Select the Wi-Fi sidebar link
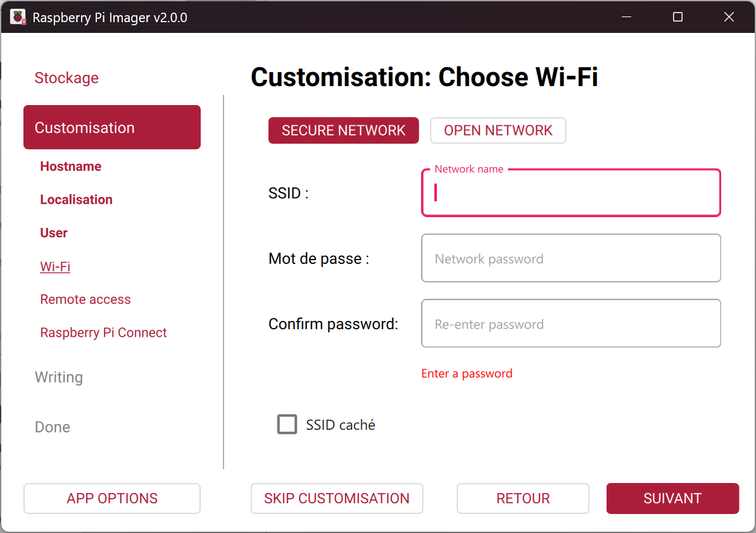This screenshot has width=756, height=533. coord(55,266)
